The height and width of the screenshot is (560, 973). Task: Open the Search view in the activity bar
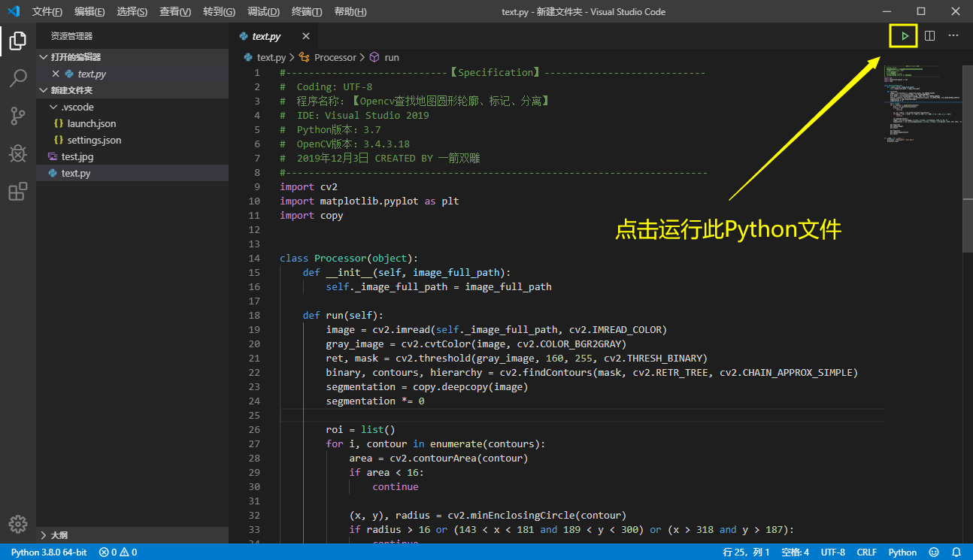click(18, 78)
